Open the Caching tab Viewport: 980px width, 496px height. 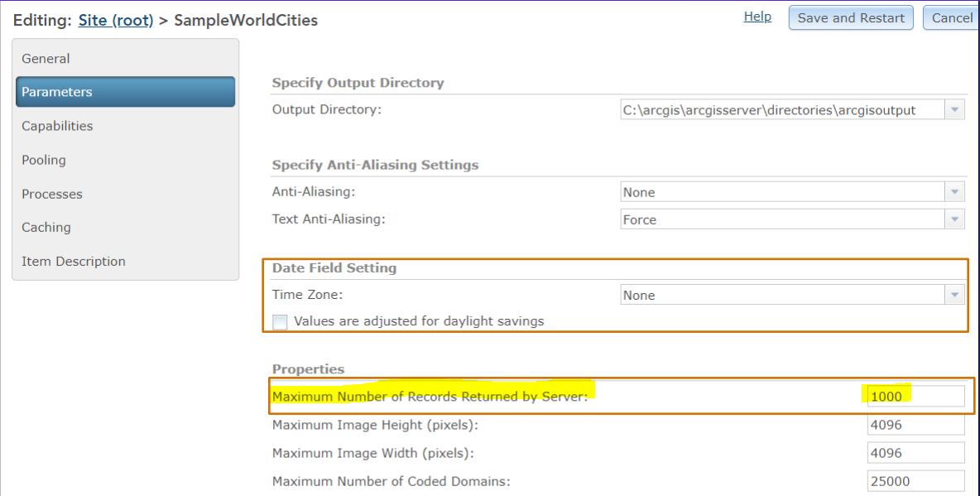point(46,227)
